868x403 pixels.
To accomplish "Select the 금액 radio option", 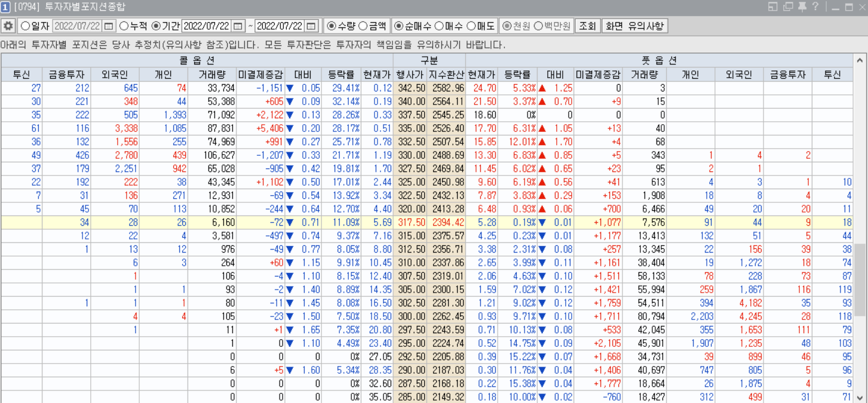I will (372, 26).
